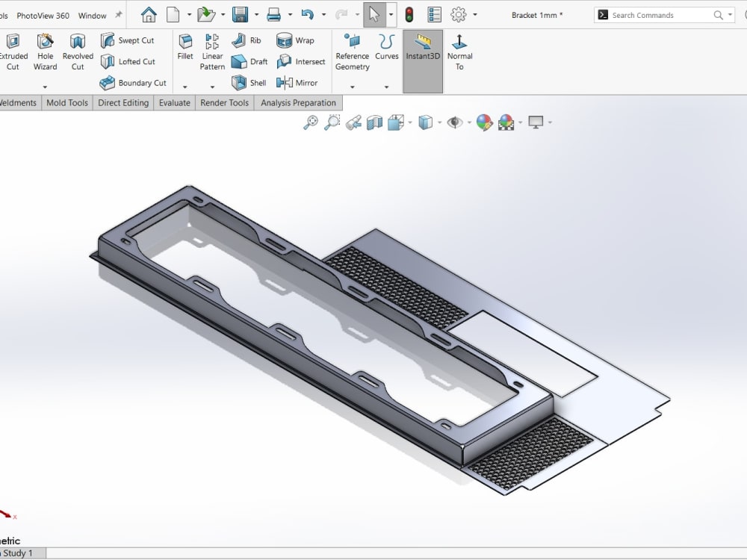Click the Rebuild traffic light icon
This screenshot has height=560, width=747.
(409, 15)
